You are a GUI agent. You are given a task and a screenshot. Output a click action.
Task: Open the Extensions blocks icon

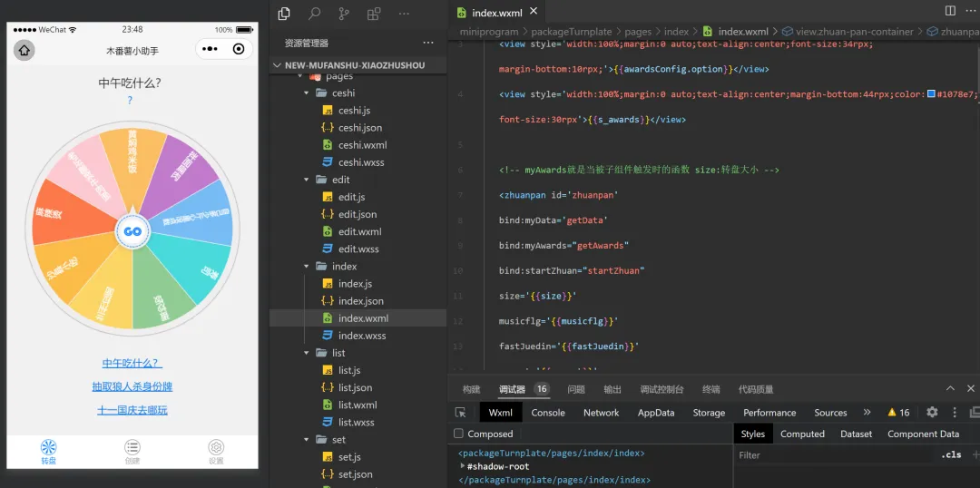click(374, 13)
